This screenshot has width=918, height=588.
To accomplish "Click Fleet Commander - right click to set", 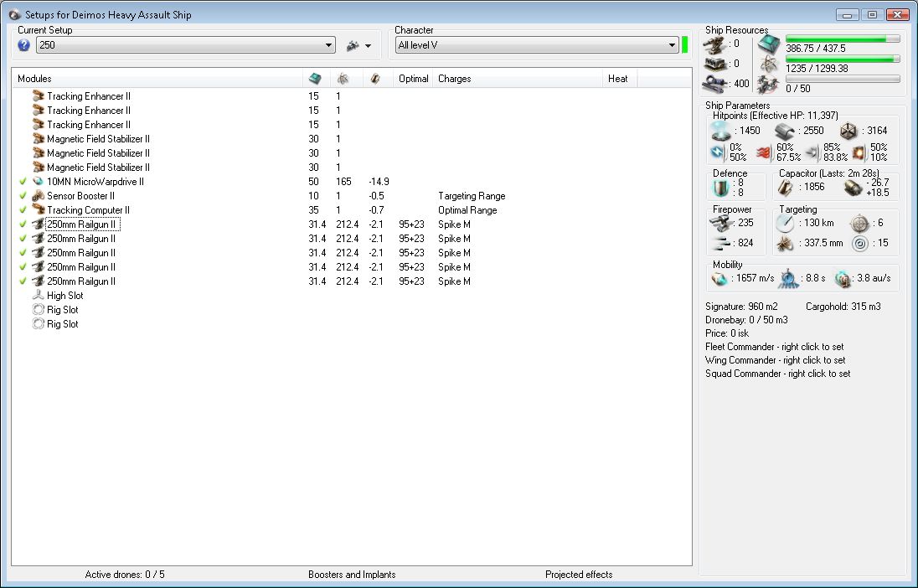I will point(774,347).
